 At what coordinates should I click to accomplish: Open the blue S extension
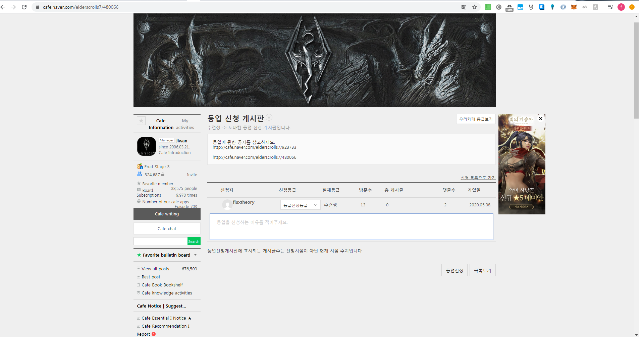coord(542,7)
